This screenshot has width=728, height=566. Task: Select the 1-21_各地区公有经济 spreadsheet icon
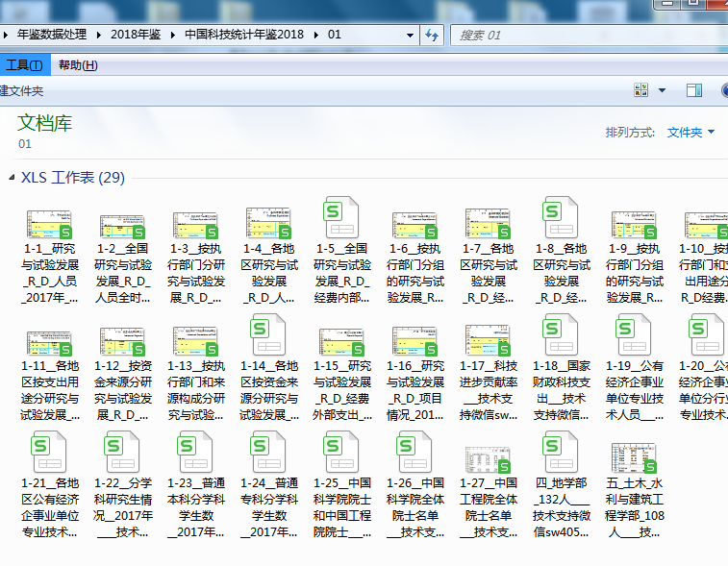tap(49, 452)
